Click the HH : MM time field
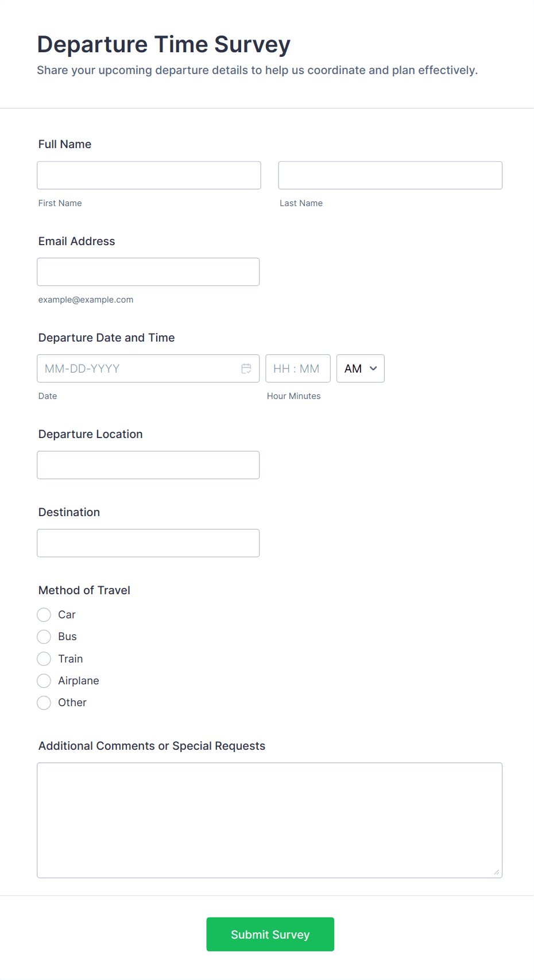Image resolution: width=534 pixels, height=980 pixels. click(297, 369)
